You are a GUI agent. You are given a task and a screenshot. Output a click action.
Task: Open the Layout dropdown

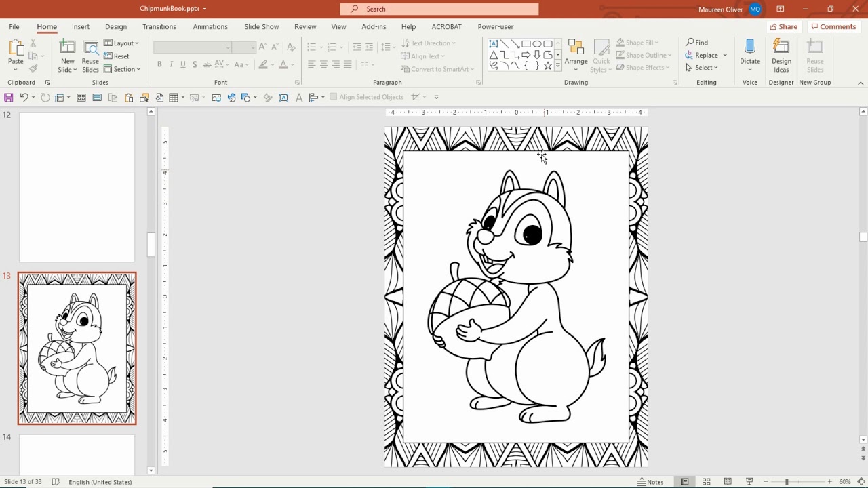[x=121, y=43]
